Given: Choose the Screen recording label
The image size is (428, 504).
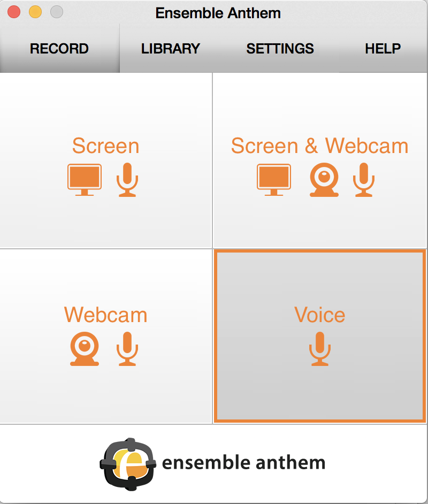Looking at the screenshot, I should 106,146.
